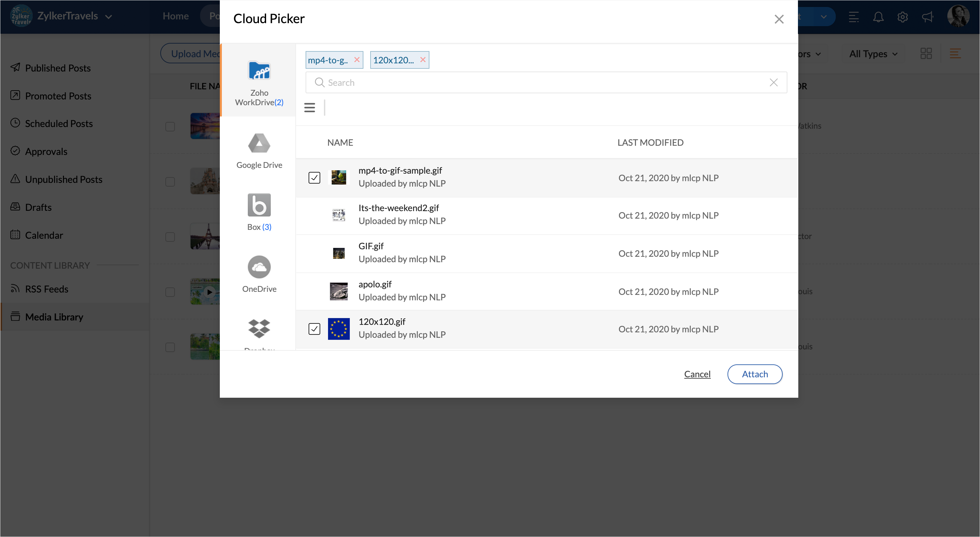Select Dropbox icon in picker sidebar

pos(259,329)
